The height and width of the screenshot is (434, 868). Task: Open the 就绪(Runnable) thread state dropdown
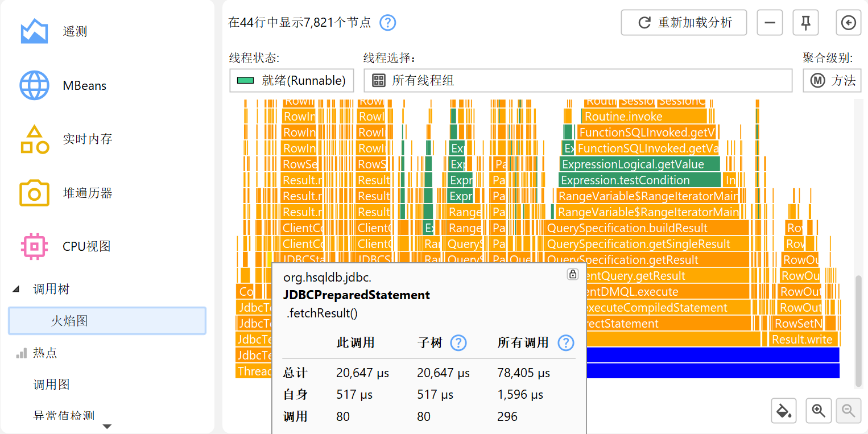click(x=292, y=80)
